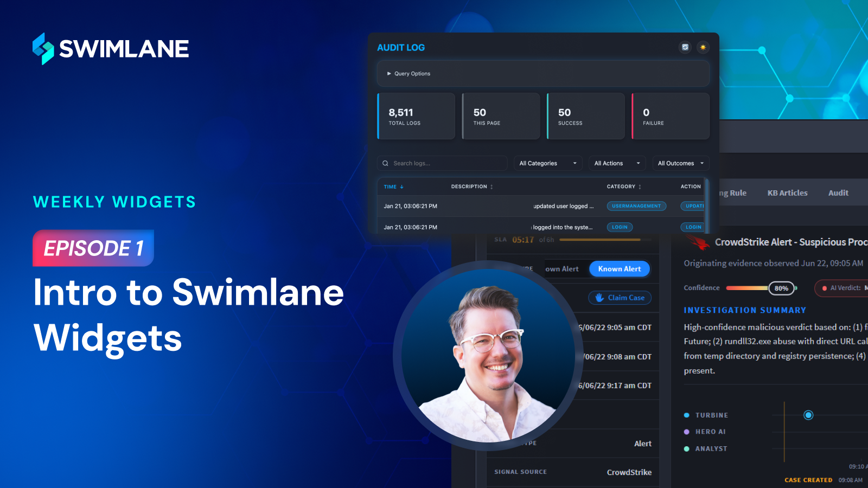Sort by the CATEGORY column header

[624, 187]
